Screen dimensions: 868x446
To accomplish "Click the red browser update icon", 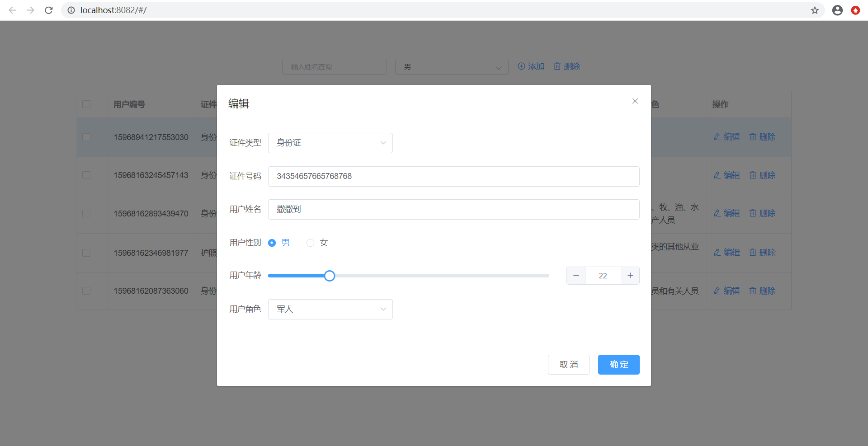I will click(x=855, y=10).
